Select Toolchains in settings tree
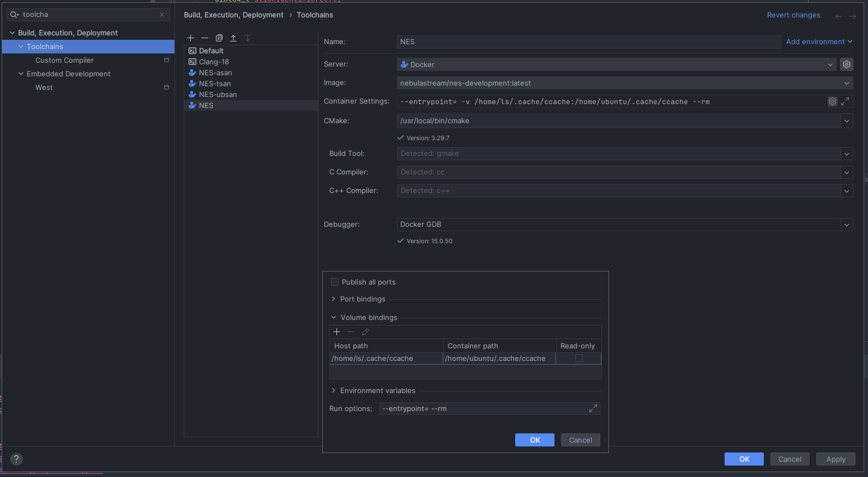The height and width of the screenshot is (477, 868). (x=88, y=46)
